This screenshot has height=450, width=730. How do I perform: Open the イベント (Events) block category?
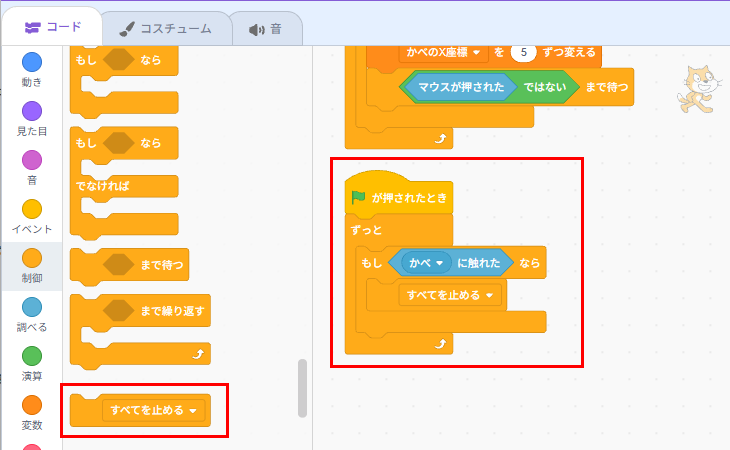click(31, 209)
